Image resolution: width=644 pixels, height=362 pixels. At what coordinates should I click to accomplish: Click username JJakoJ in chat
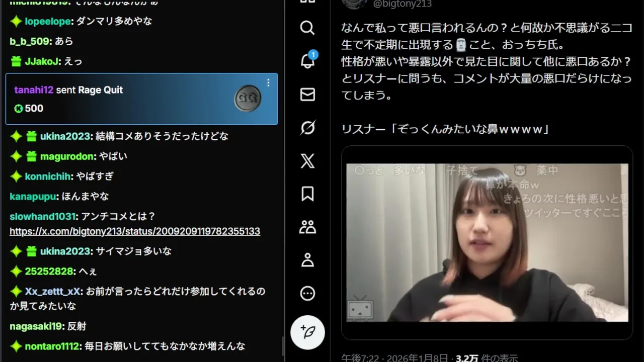[x=42, y=61]
